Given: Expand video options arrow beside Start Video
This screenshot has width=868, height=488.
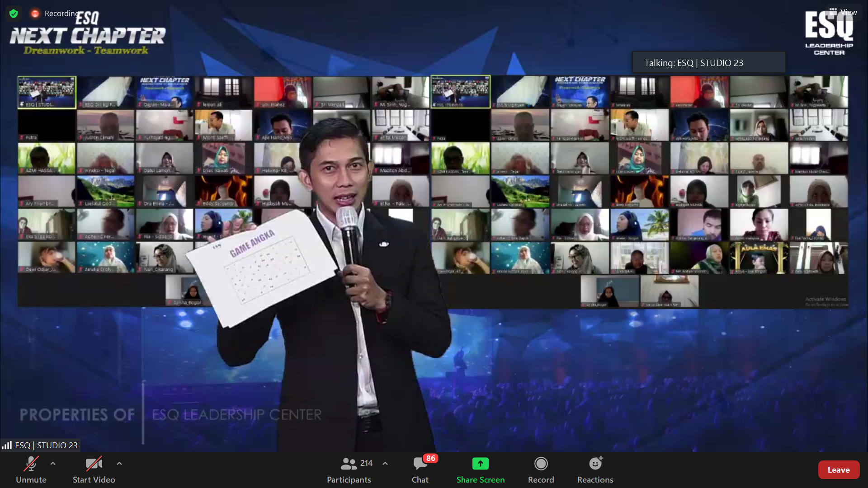Looking at the screenshot, I should point(119,464).
